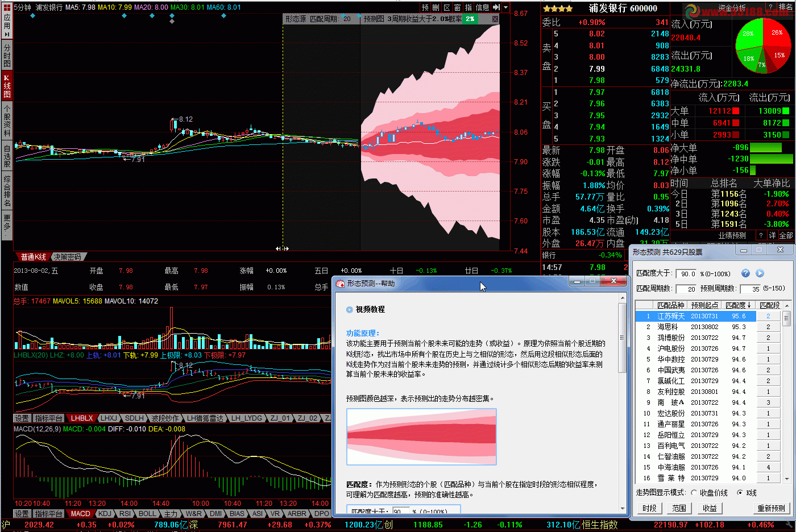Select the RSI indicator tab
The width and height of the screenshot is (796, 532).
pyautogui.click(x=125, y=513)
